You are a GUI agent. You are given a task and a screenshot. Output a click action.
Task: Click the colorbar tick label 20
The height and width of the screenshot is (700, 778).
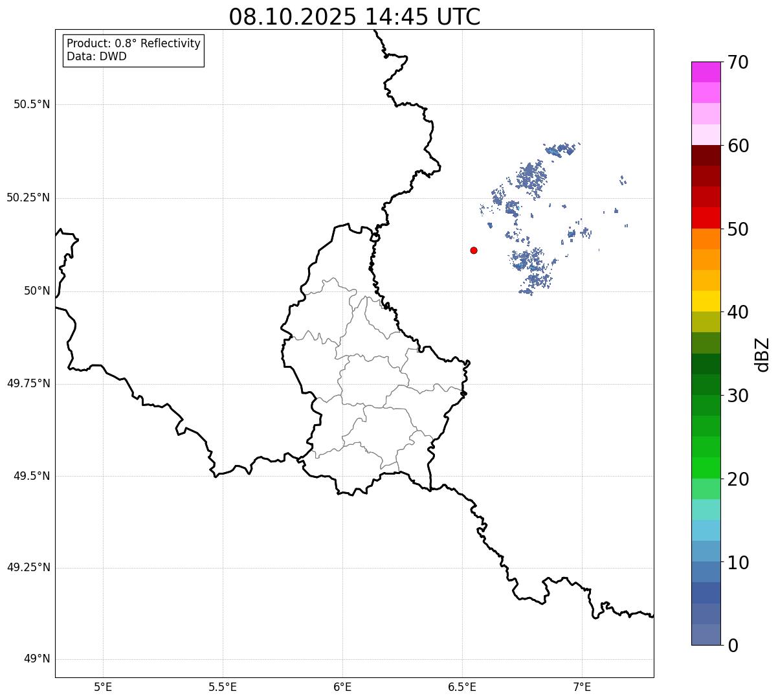tap(738, 479)
